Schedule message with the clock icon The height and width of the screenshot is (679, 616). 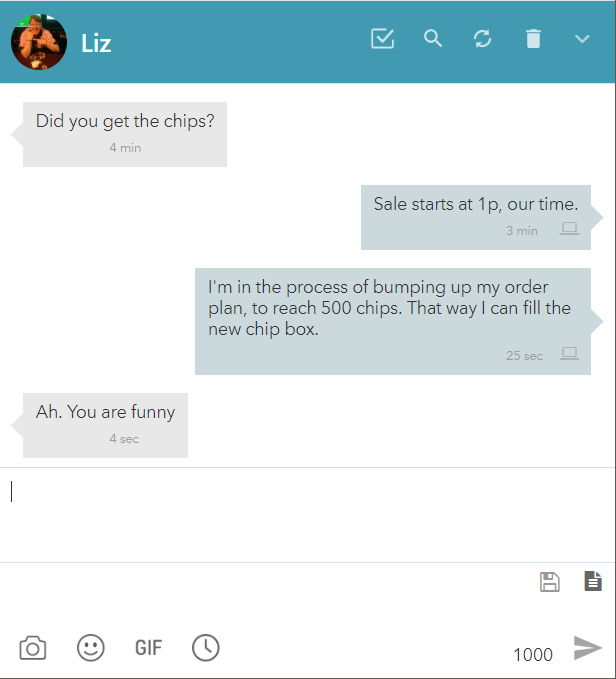click(206, 648)
